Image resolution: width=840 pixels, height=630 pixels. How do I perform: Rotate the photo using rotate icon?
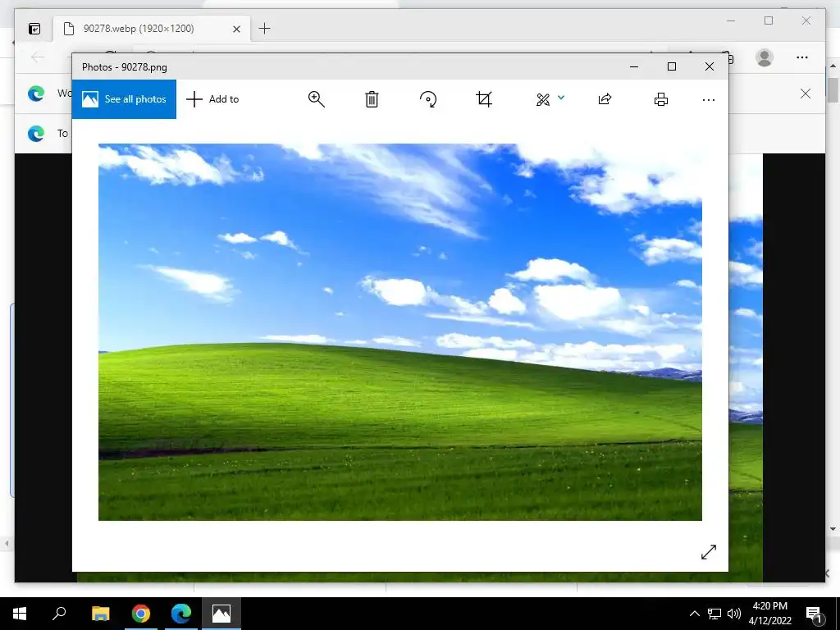coord(428,99)
